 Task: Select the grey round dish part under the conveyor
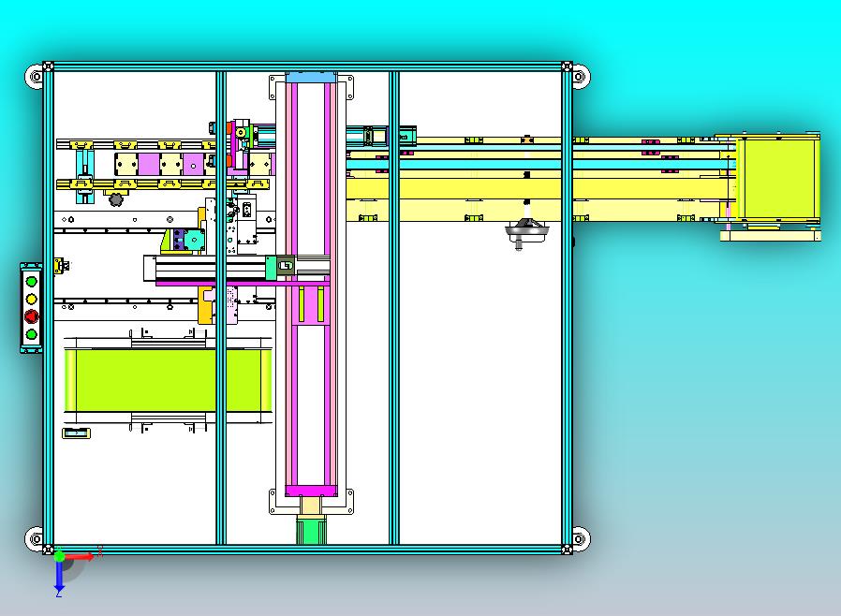coord(526,233)
